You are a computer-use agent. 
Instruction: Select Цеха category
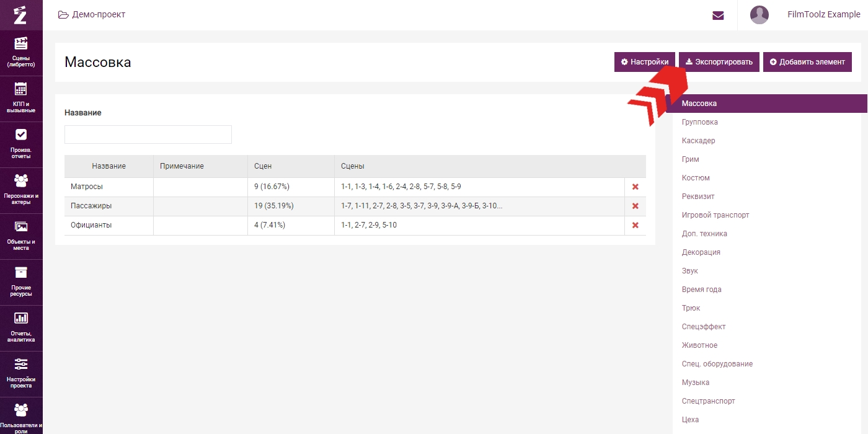tap(691, 420)
